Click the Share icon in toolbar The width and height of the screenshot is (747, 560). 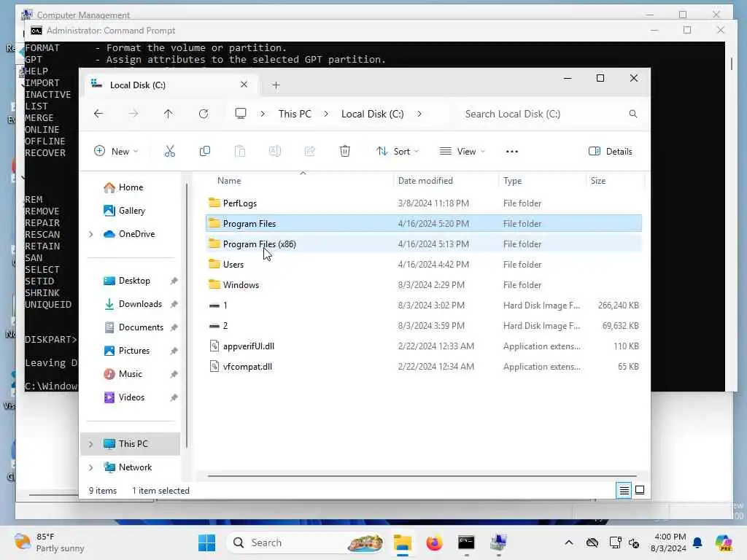[x=309, y=152]
